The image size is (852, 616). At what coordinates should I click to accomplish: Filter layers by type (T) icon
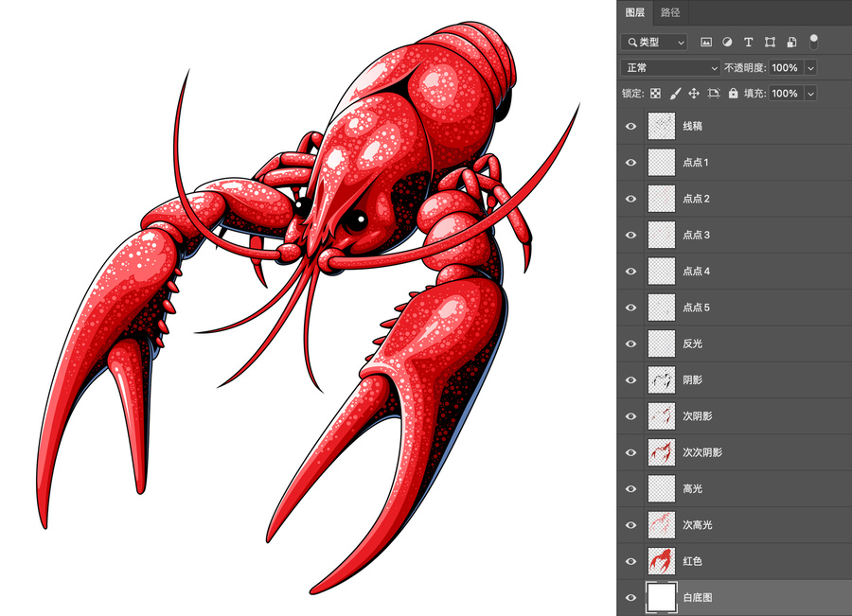[x=748, y=42]
